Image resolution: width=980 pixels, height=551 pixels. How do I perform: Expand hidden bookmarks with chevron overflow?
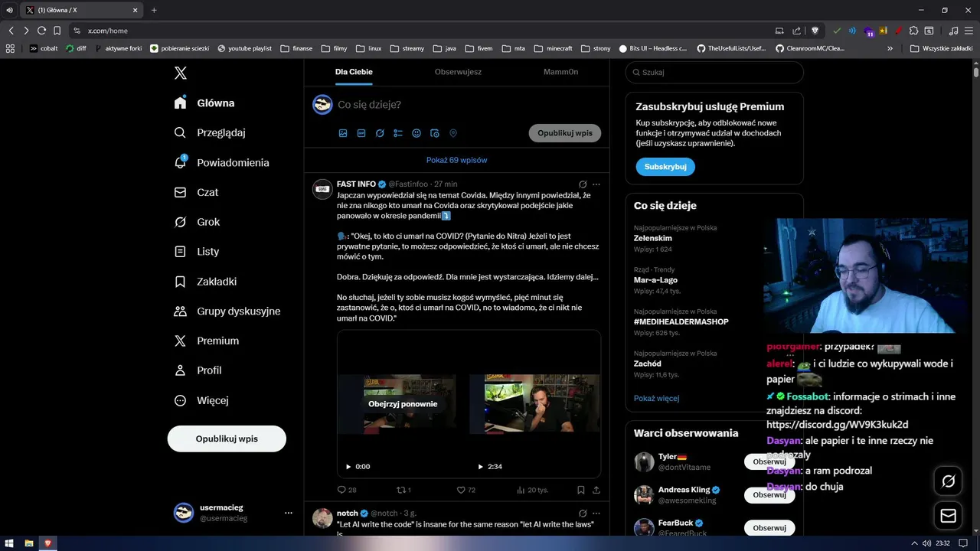(x=890, y=48)
